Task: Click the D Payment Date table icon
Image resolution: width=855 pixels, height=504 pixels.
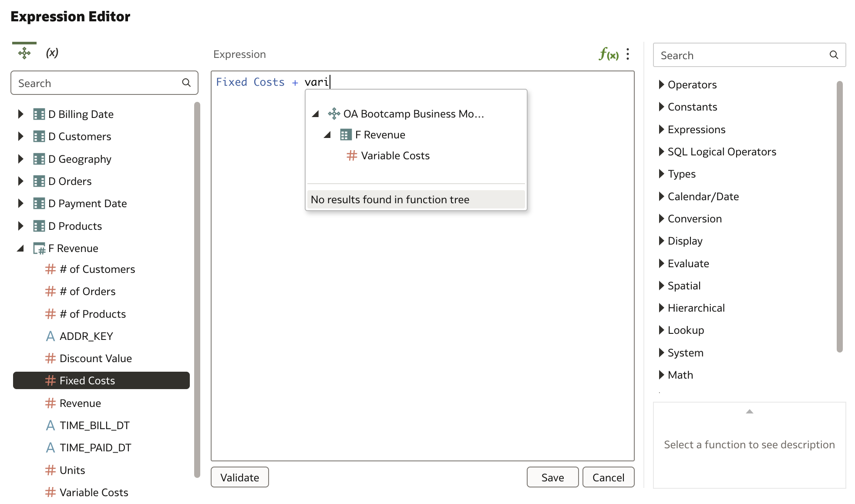Action: pyautogui.click(x=39, y=203)
